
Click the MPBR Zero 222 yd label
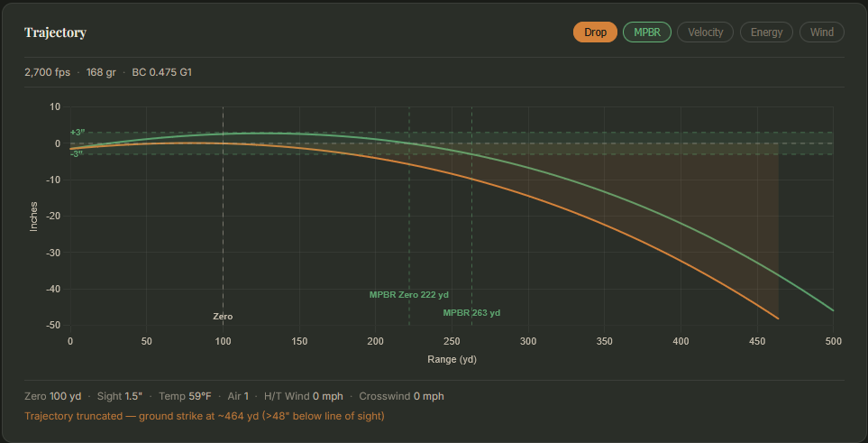coord(408,295)
